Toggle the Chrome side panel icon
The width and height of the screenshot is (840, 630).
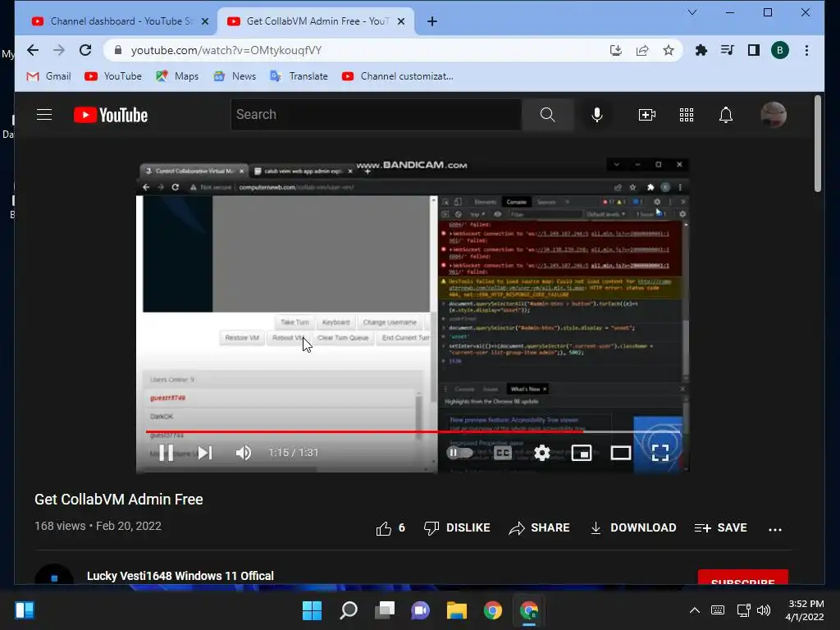754,50
